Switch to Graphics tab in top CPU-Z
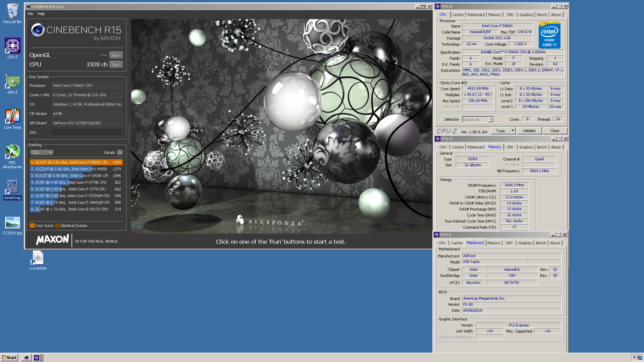 (x=526, y=15)
